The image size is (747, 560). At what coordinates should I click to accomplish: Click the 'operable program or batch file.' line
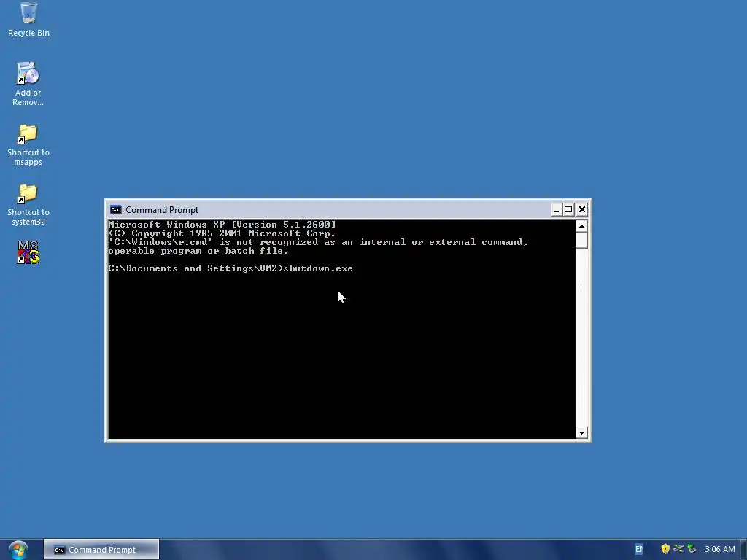[198, 251]
